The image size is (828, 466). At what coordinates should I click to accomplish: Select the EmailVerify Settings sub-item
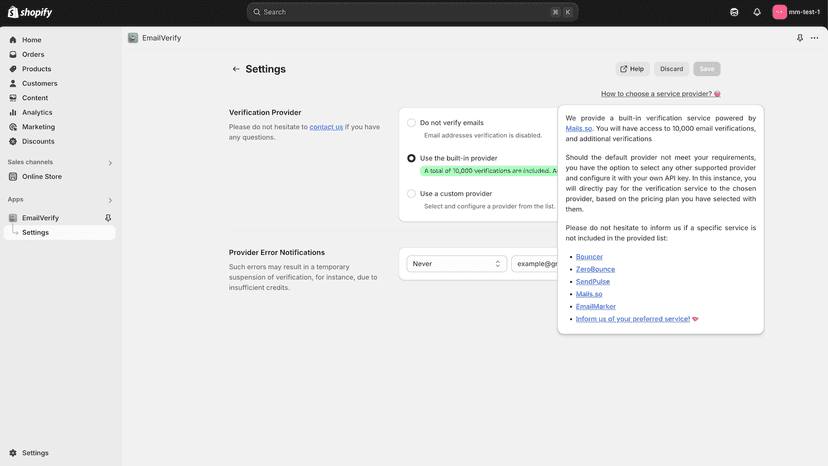coord(59,232)
